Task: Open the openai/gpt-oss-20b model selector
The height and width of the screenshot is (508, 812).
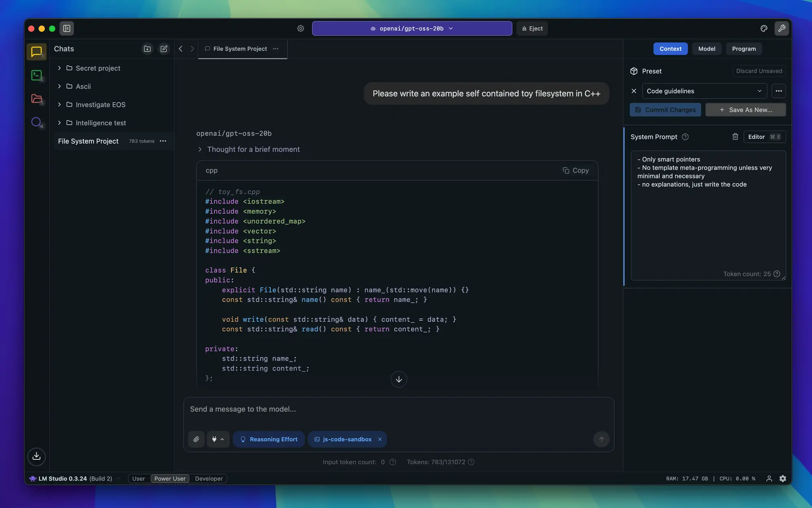Action: [411, 28]
